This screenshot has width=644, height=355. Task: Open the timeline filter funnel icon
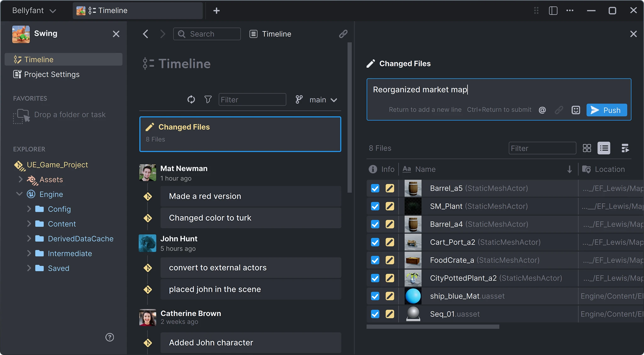point(208,100)
